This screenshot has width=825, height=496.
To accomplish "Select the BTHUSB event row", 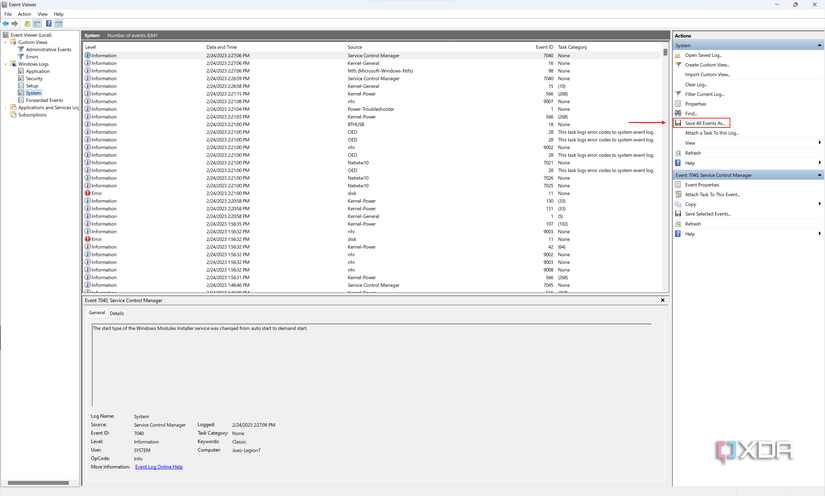I will click(373, 125).
